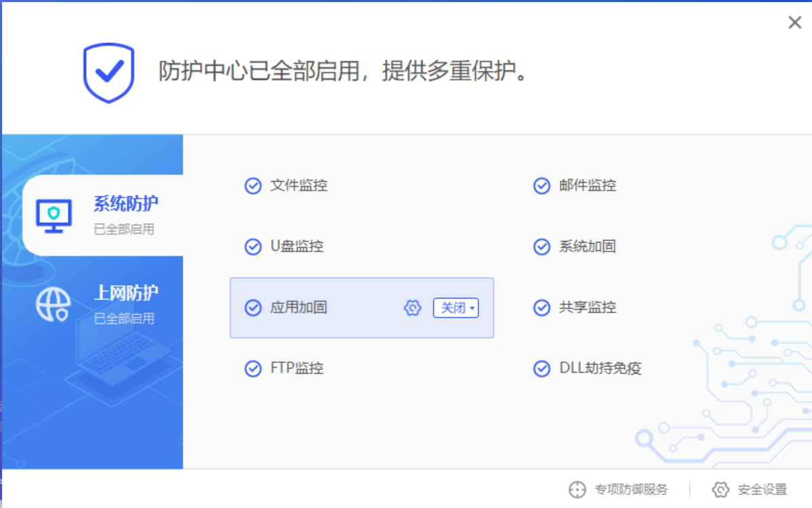The height and width of the screenshot is (508, 812).
Task: Toggle the U盘监控 check circle
Action: [253, 247]
